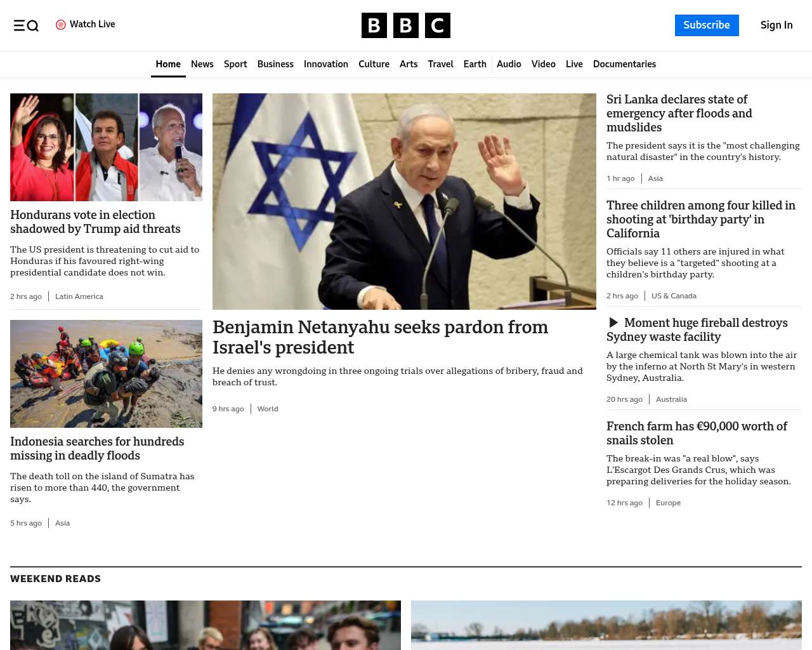Read the Sri Lanka emergency article
The image size is (812, 650).
tap(679, 113)
